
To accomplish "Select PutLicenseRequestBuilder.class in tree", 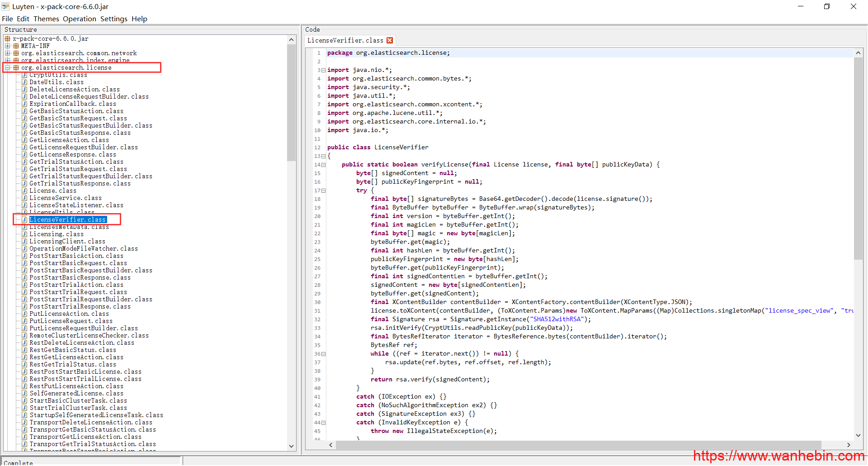I will pyautogui.click(x=84, y=328).
